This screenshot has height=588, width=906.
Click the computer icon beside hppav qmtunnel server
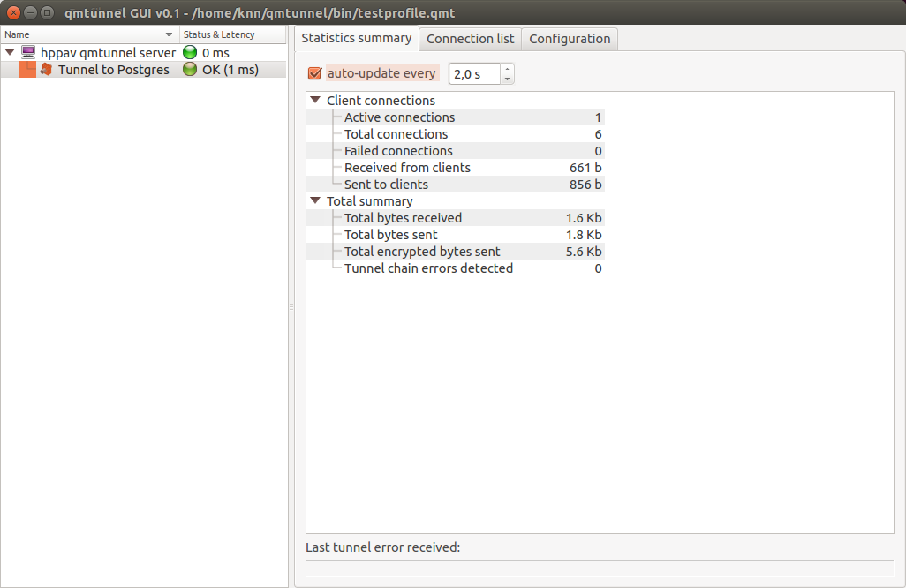pos(27,53)
